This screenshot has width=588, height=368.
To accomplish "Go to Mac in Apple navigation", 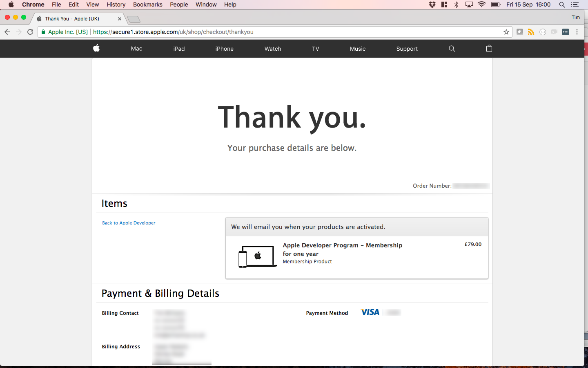I will coord(137,49).
